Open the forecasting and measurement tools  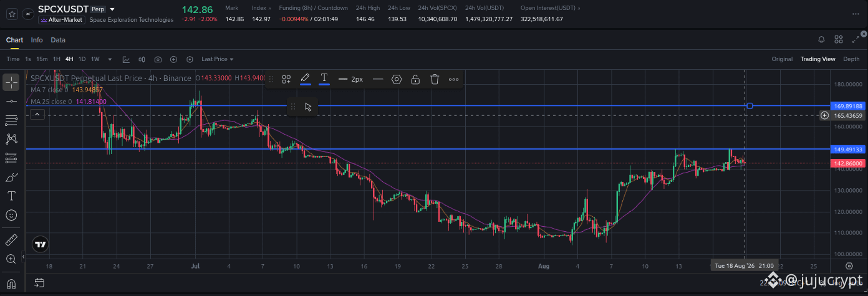[x=11, y=158]
